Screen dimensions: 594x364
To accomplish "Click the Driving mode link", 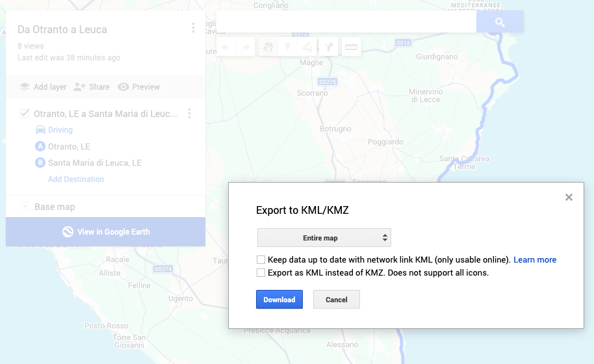I will [60, 130].
